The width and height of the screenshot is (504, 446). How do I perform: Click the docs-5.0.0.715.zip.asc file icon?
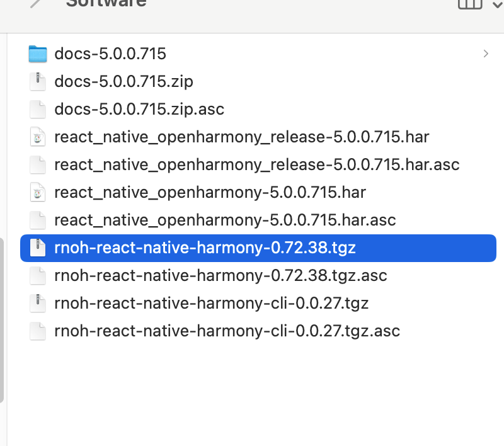(x=38, y=109)
